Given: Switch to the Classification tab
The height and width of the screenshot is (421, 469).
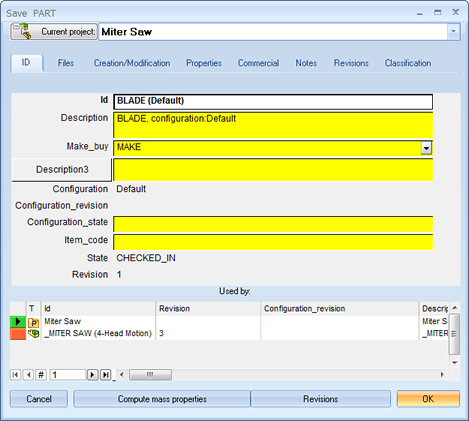Looking at the screenshot, I should click(408, 63).
